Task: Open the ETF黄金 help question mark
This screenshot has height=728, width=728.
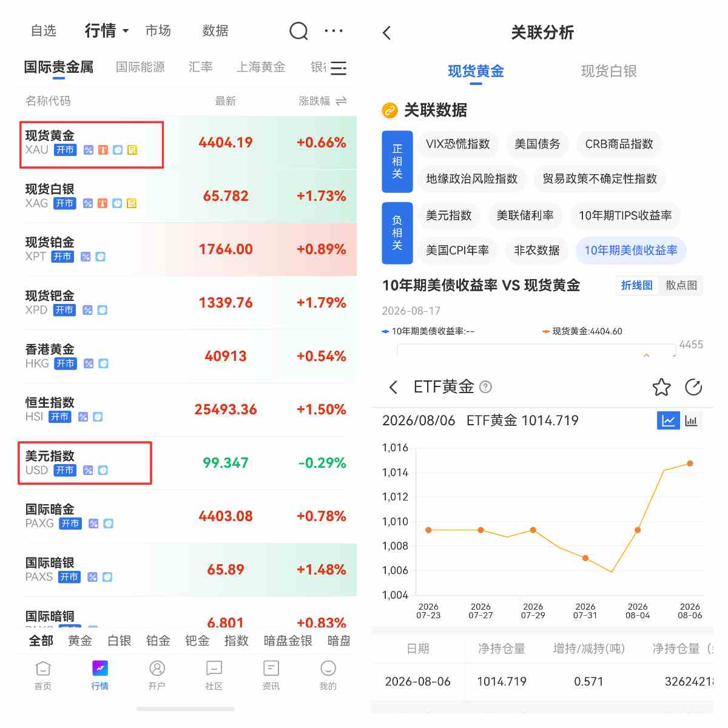Action: click(485, 387)
